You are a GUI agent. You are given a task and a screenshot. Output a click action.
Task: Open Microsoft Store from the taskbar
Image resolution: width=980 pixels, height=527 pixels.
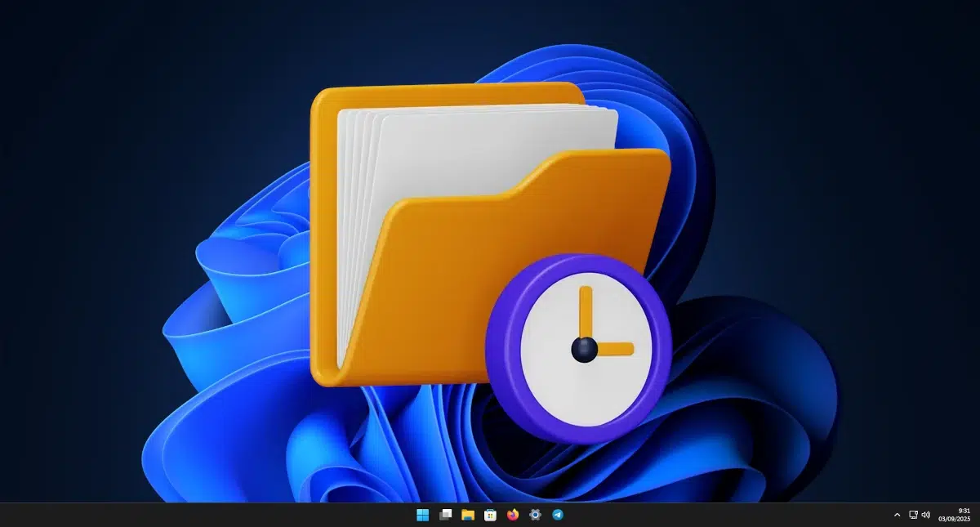click(x=490, y=515)
